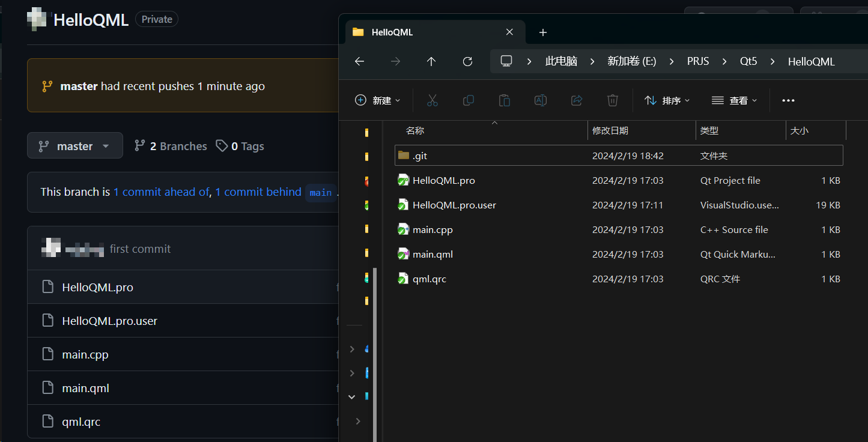Screen dimensions: 868x442
Task: Click the Cut scissors icon in Explorer toolbar
Action: tap(432, 100)
